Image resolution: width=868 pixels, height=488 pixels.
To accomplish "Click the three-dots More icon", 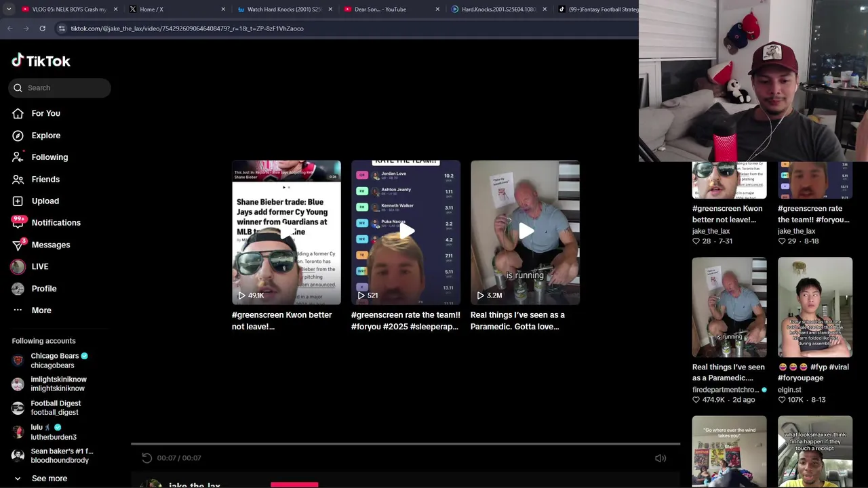I will (x=18, y=310).
